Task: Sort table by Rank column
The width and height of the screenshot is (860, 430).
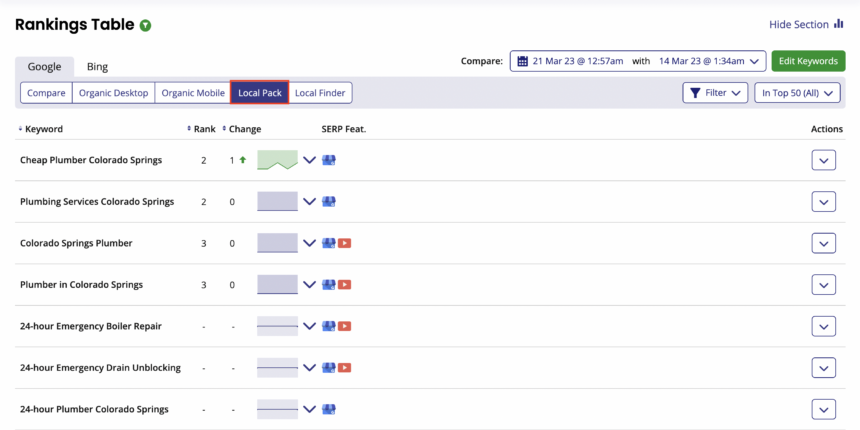Action: [x=203, y=129]
